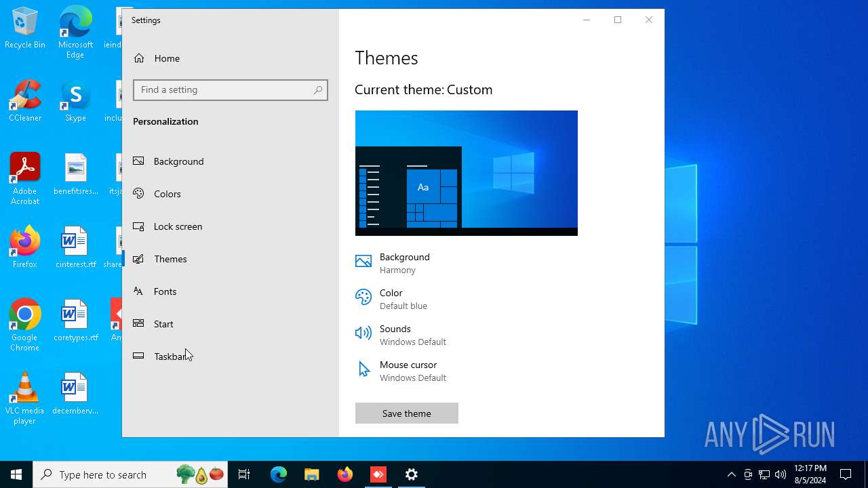Open the Fonts settings page
868x488 pixels.
click(x=231, y=291)
